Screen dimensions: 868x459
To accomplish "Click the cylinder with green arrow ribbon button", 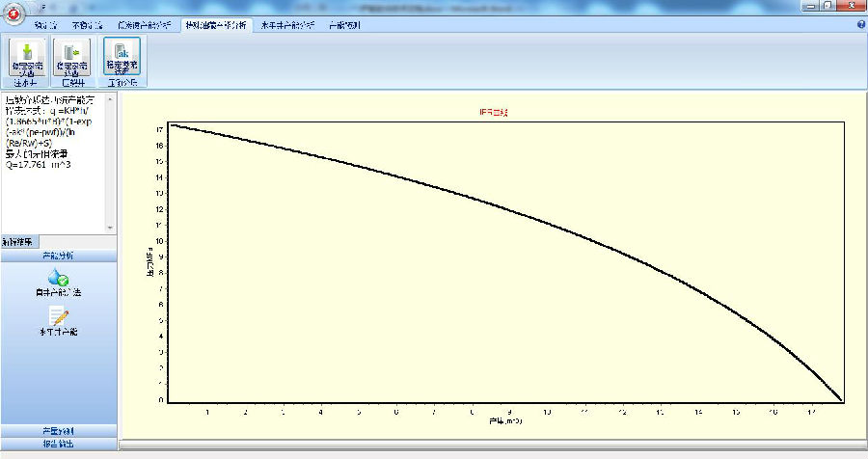I will click(72, 58).
